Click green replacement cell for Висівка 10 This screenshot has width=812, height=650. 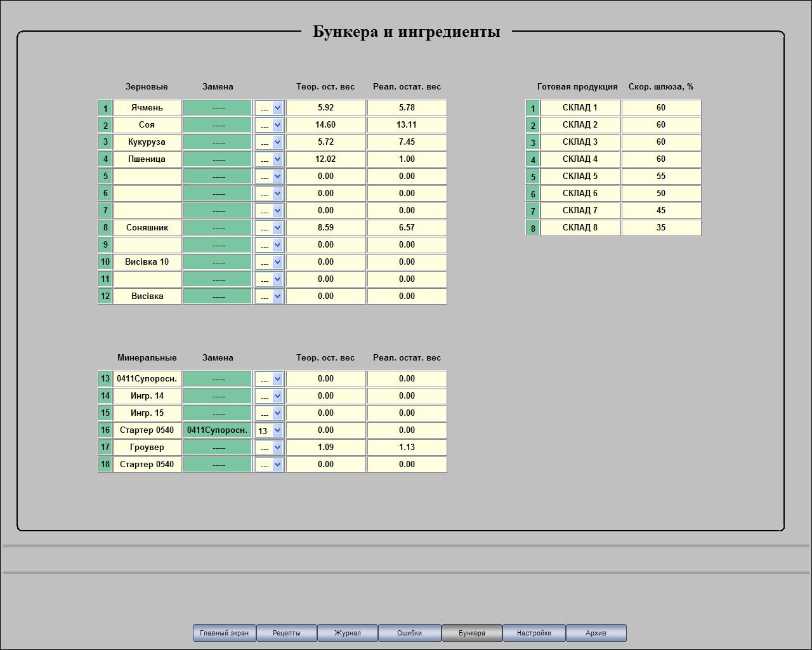(x=218, y=262)
